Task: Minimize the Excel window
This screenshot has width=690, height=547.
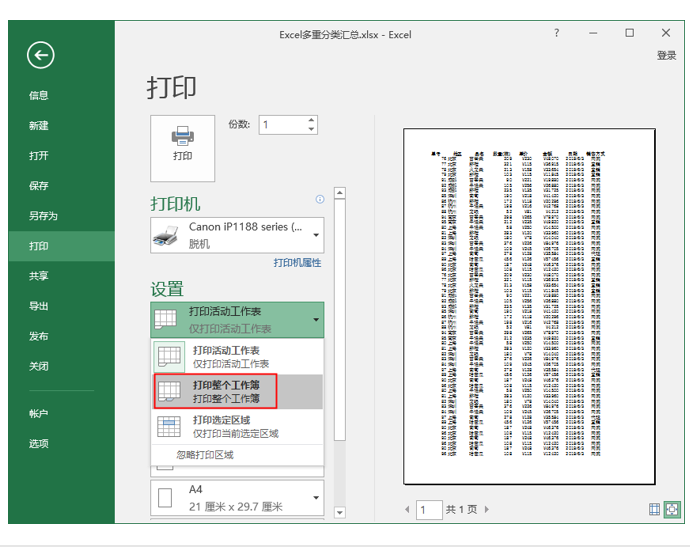Action: point(593,33)
